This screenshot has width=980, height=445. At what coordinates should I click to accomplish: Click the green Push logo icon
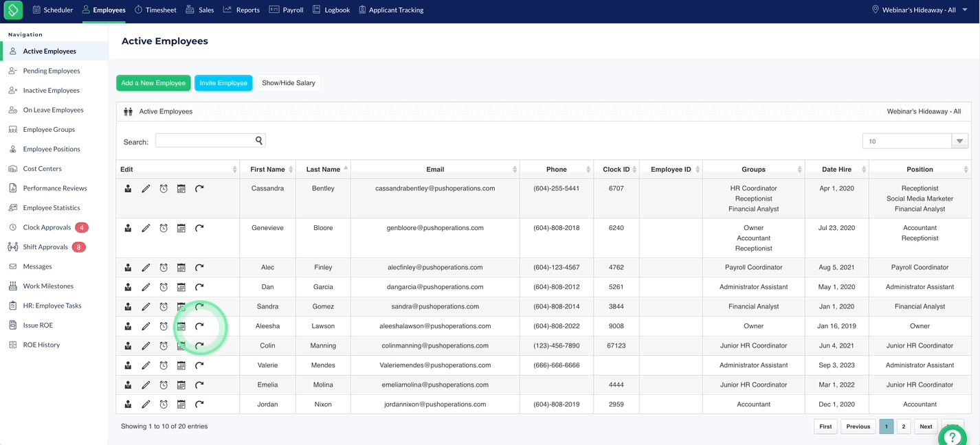(13, 10)
